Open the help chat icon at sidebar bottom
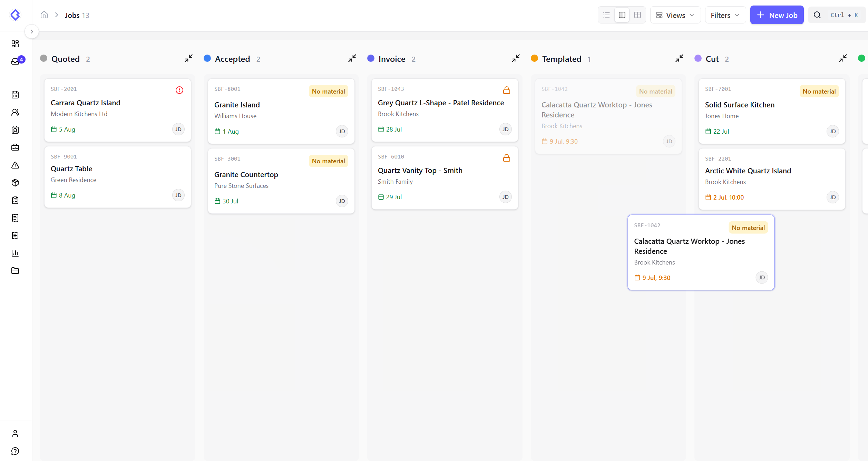868x461 pixels. 15,451
